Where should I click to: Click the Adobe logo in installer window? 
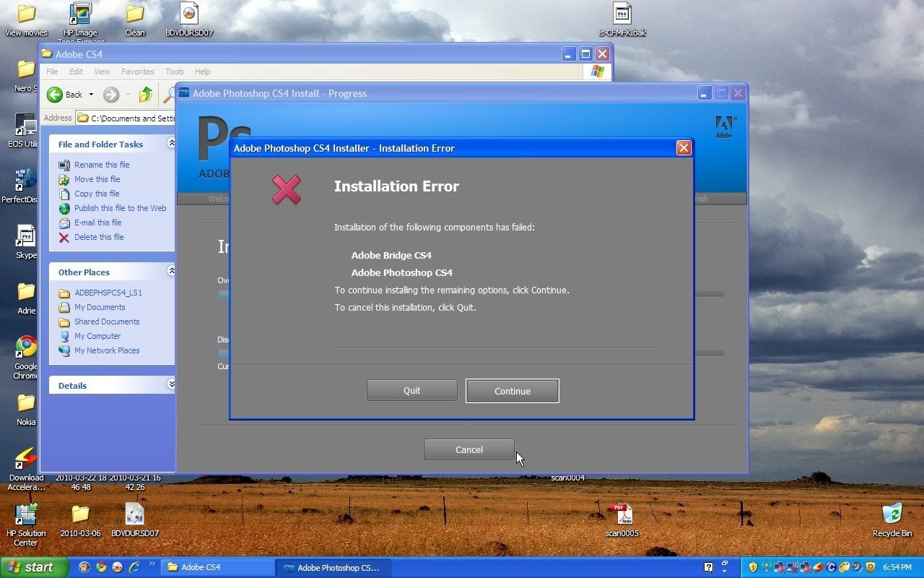coord(724,126)
